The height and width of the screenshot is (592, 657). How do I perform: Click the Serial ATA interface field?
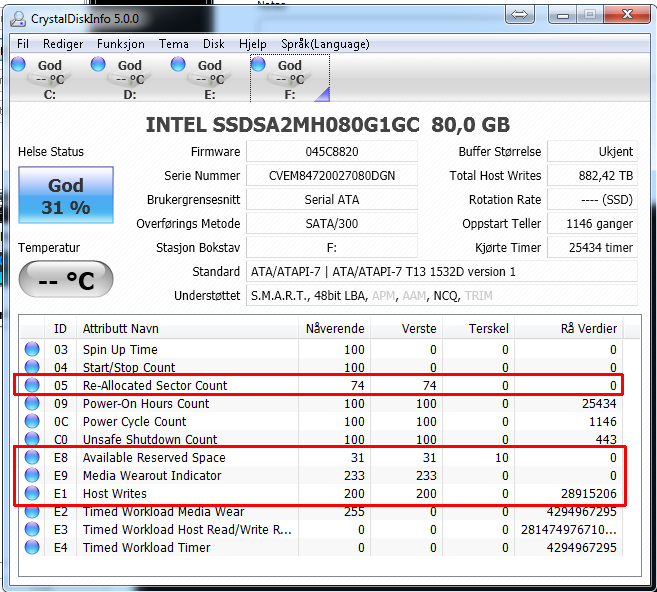coord(332,199)
